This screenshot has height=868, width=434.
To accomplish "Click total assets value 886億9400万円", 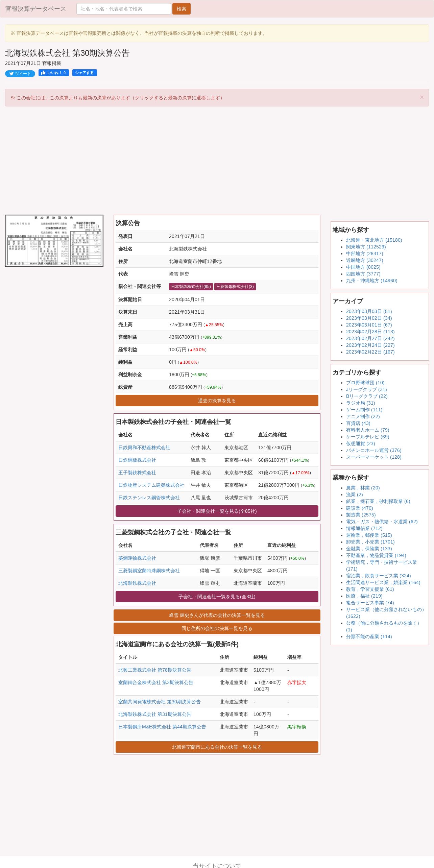I will (186, 387).
